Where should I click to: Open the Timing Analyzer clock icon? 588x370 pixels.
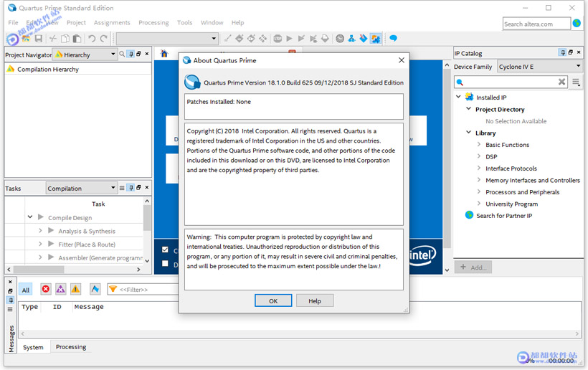coord(340,38)
